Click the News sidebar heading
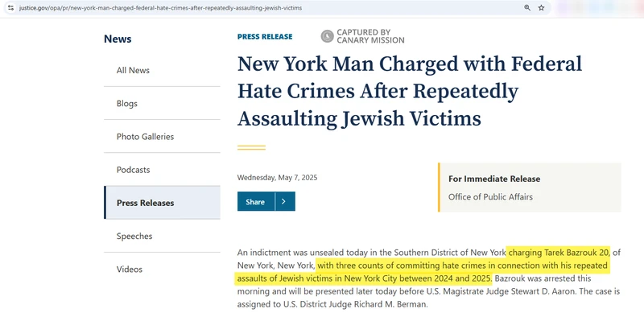 118,39
